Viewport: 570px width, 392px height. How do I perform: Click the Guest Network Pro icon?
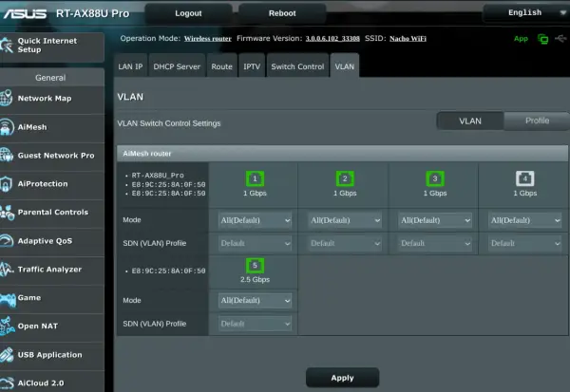pyautogui.click(x=7, y=155)
